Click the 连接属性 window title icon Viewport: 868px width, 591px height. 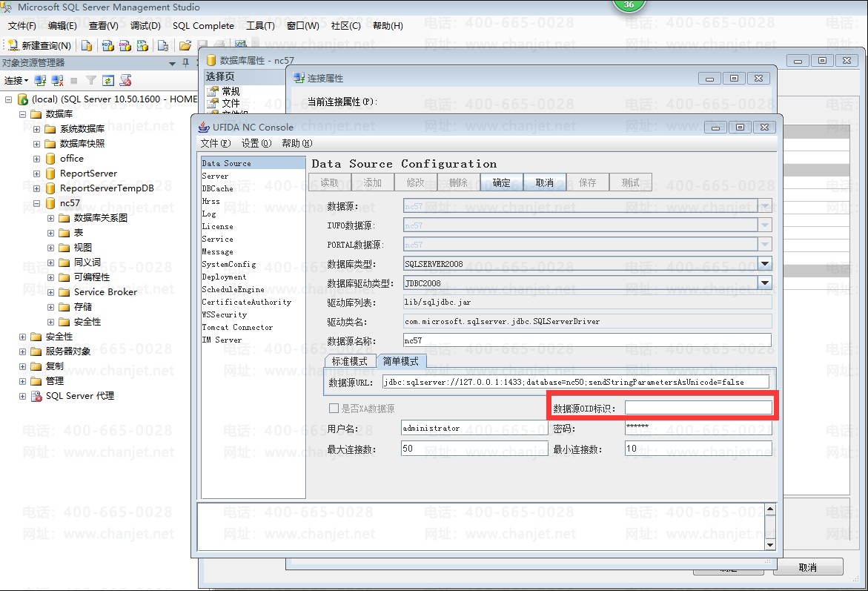point(299,78)
